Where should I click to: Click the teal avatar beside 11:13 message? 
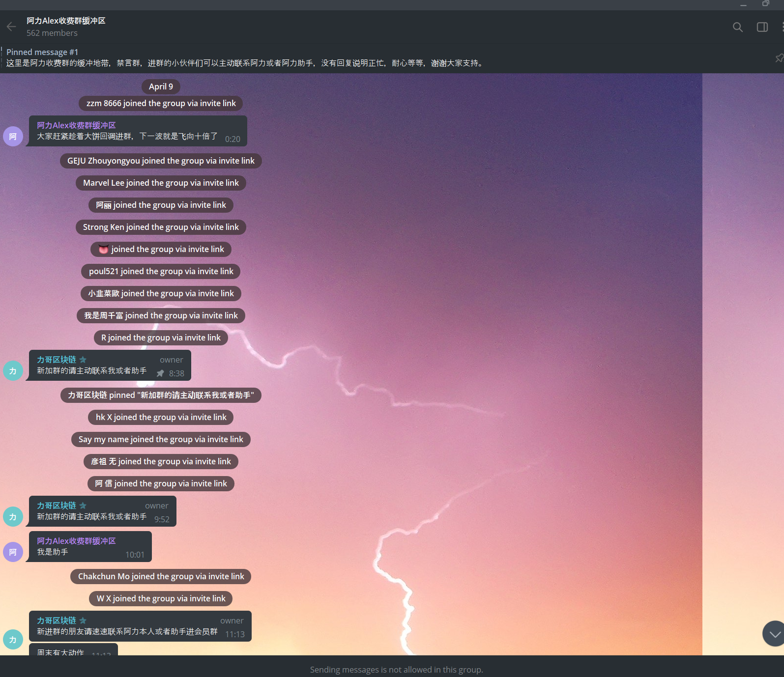[13, 640]
